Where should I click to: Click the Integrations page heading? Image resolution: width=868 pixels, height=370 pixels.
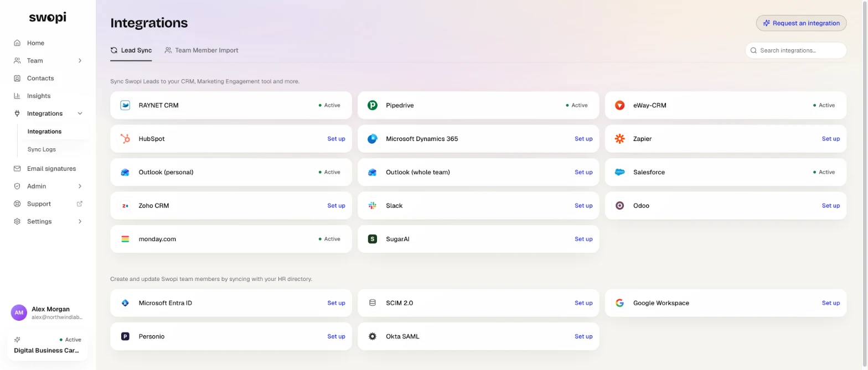click(149, 23)
